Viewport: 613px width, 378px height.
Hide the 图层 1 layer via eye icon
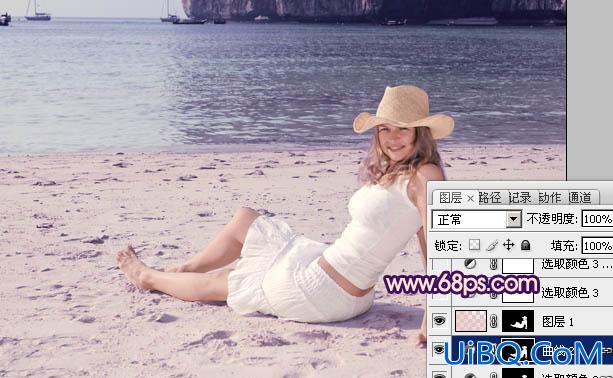click(x=439, y=321)
